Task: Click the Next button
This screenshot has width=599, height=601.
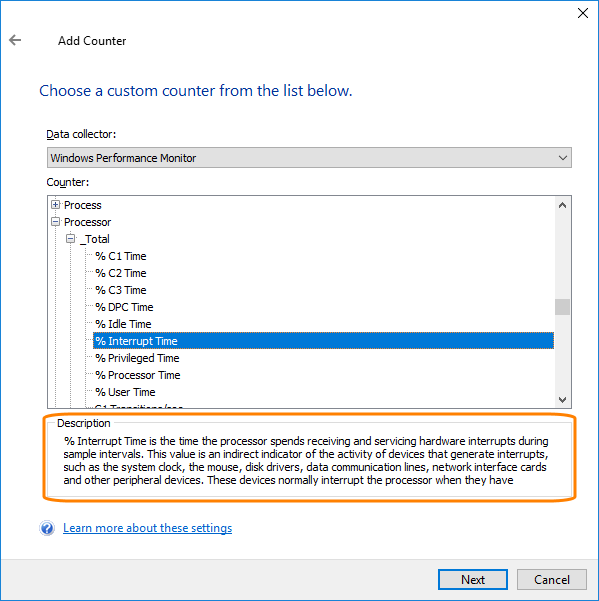Action: click(x=473, y=580)
